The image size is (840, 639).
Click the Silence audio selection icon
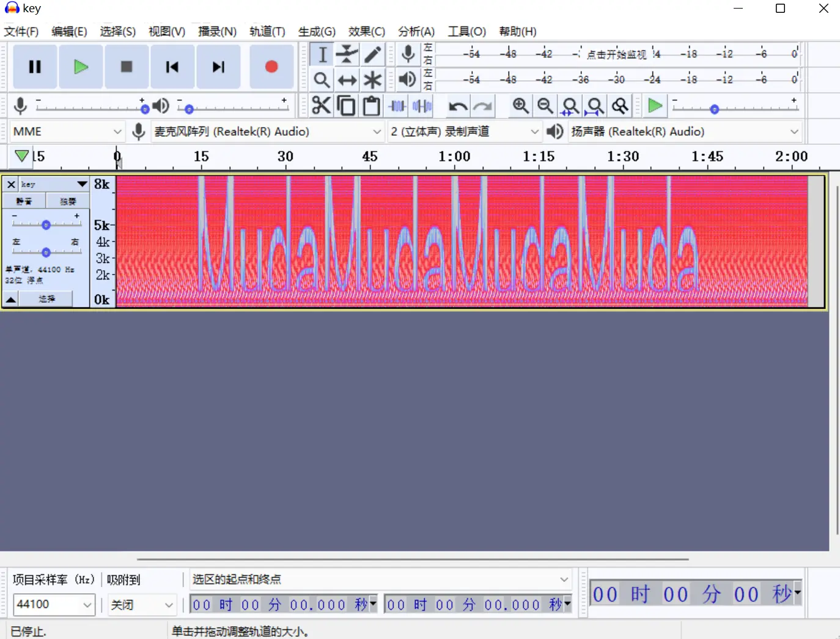pos(422,106)
